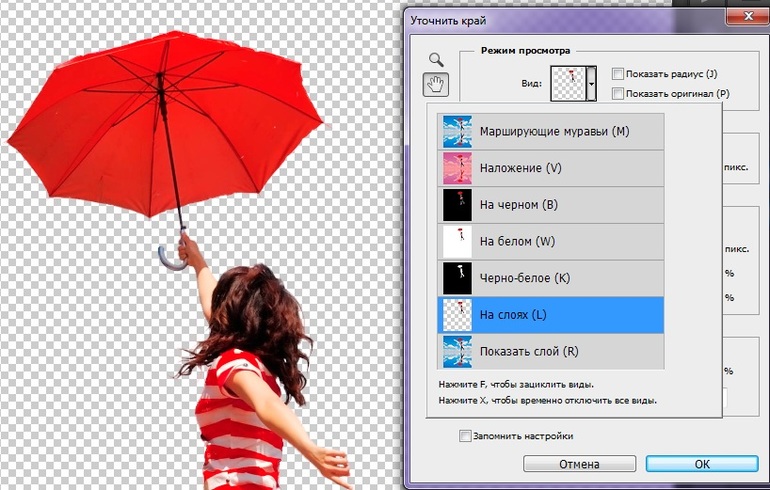Image resolution: width=770 pixels, height=490 pixels.
Task: Check the Запомнить настройки option
Action: [x=465, y=436]
